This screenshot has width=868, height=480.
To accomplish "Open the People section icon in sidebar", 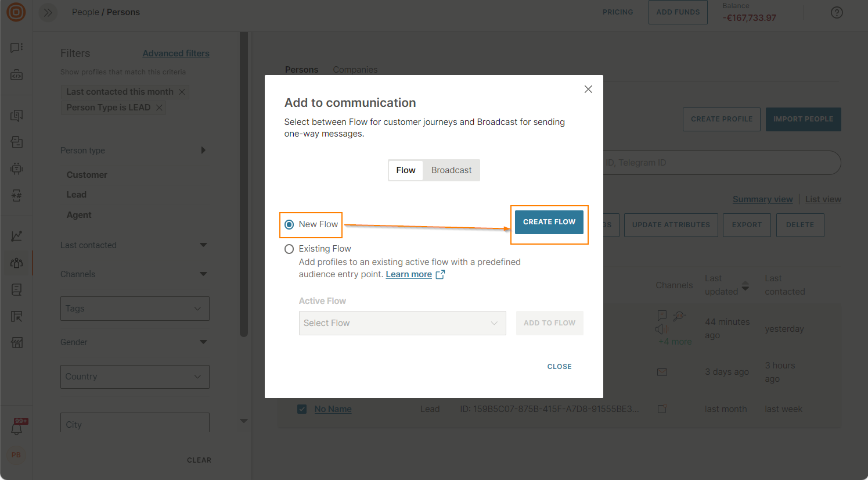I will [x=17, y=263].
